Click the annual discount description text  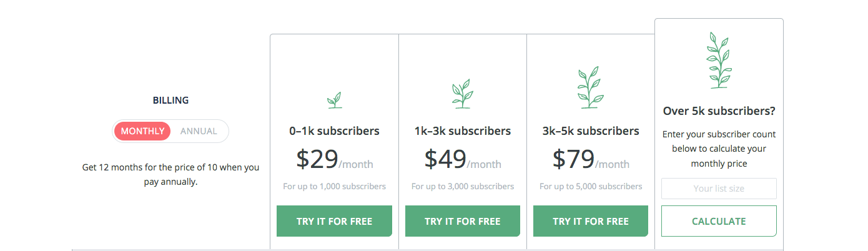coord(170,175)
